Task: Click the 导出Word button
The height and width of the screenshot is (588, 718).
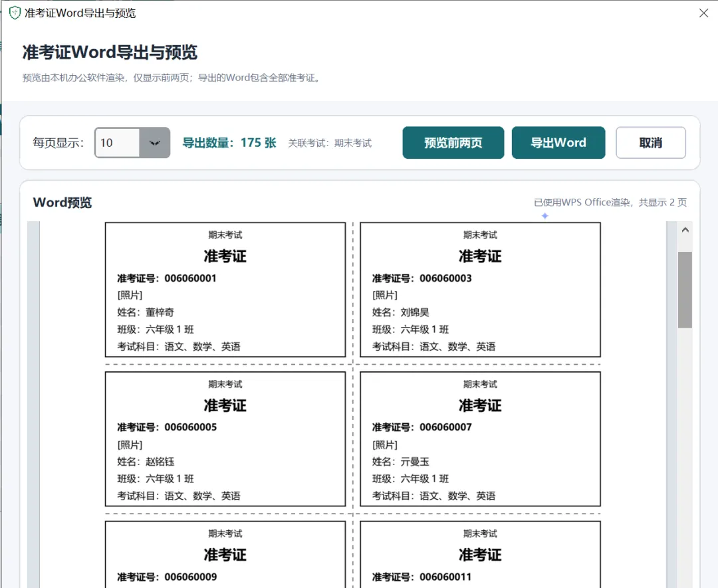Action: (x=558, y=143)
